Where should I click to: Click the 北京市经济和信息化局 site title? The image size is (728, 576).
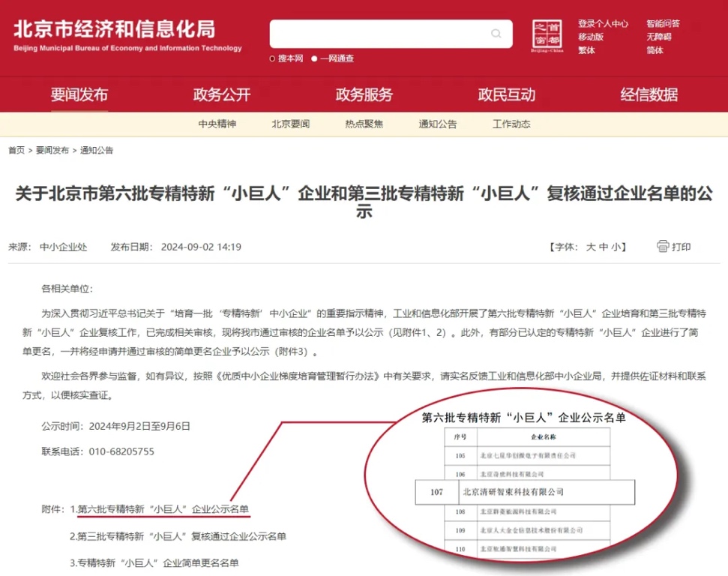pos(115,29)
